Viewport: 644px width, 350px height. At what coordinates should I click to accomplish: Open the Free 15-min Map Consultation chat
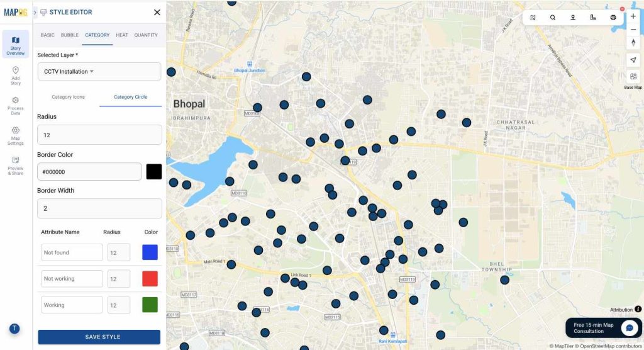coord(629,328)
